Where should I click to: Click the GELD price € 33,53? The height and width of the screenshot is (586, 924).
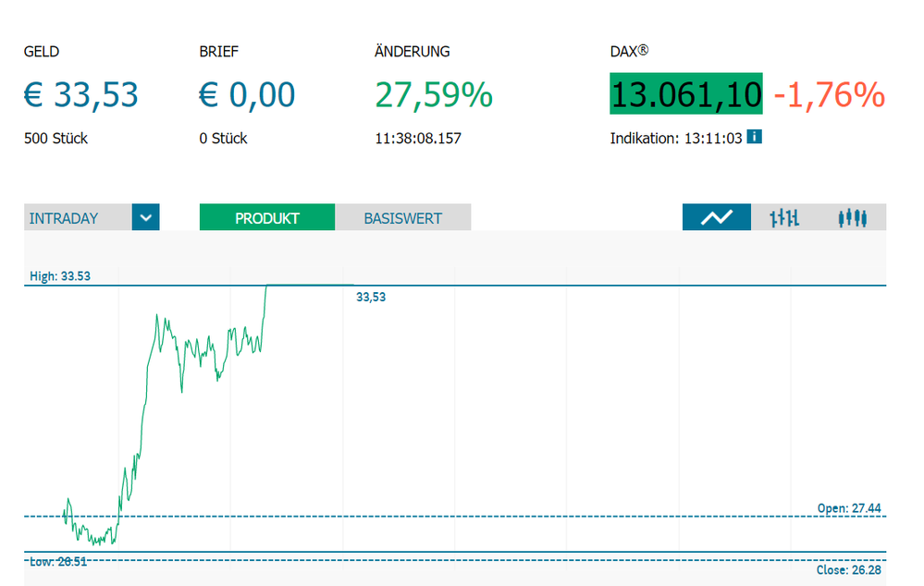click(x=81, y=94)
